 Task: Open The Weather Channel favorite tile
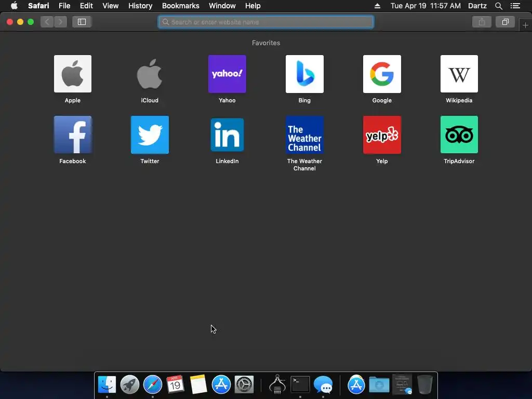click(x=304, y=135)
